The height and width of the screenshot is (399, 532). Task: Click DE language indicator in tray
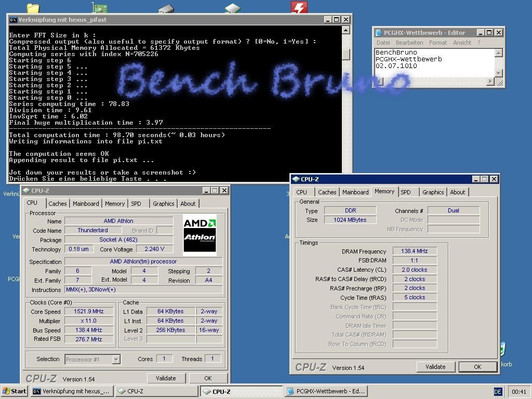pyautogui.click(x=497, y=392)
